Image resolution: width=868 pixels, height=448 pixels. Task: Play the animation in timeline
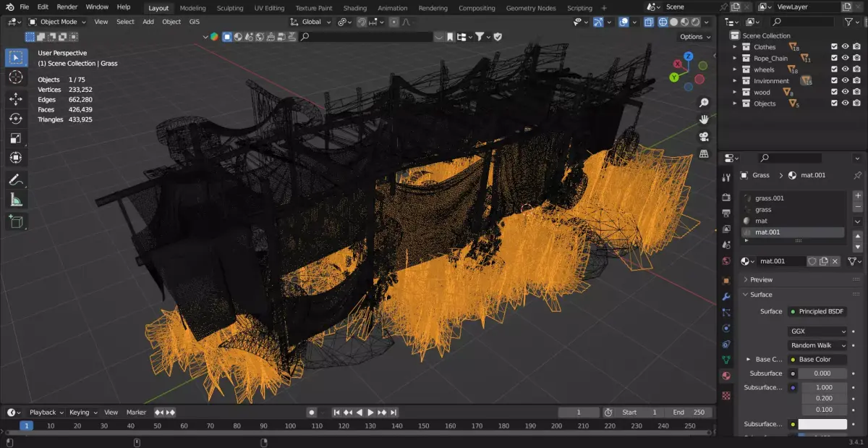click(370, 413)
